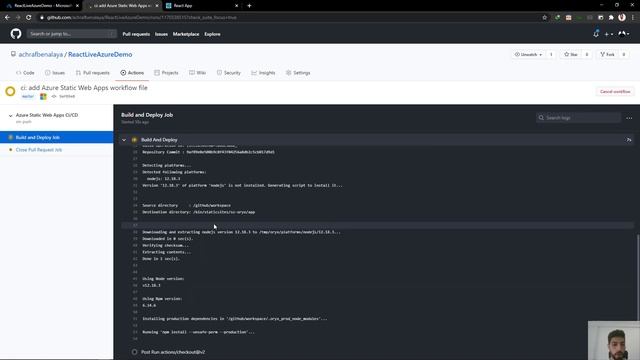The width and height of the screenshot is (640, 360).
Task: Switch to the Wiki tab
Action: click(x=197, y=73)
